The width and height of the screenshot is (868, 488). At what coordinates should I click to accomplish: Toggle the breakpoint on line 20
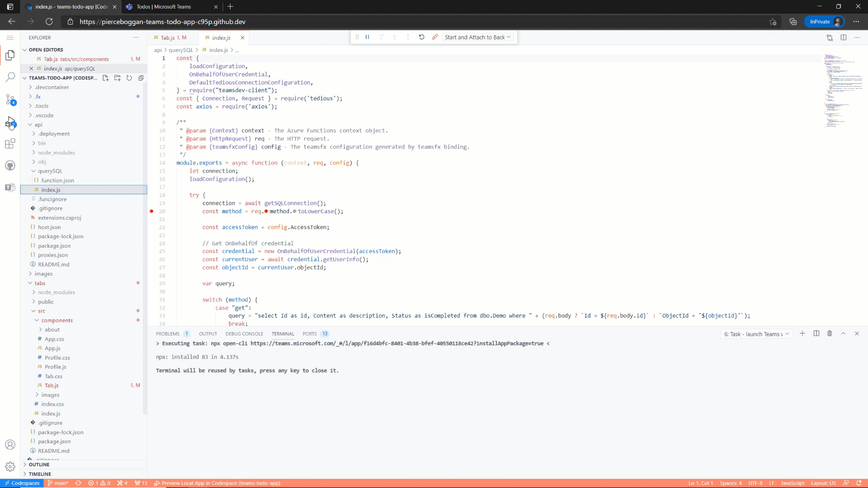tap(151, 211)
